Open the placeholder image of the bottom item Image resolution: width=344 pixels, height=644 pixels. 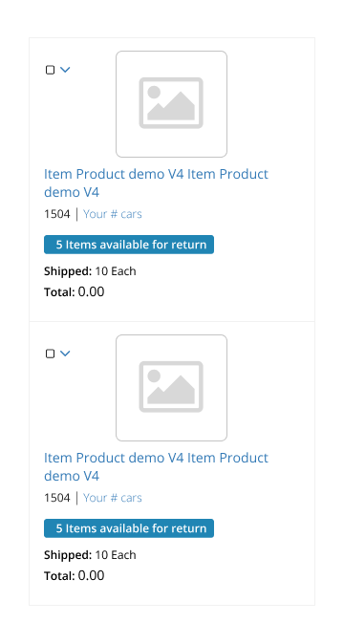(171, 388)
